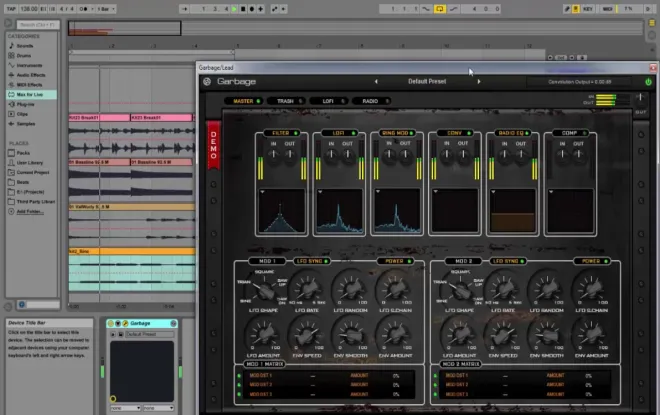Toggle the yellow loop switch in transport
The width and height of the screenshot is (660, 415).
pyautogui.click(x=439, y=9)
